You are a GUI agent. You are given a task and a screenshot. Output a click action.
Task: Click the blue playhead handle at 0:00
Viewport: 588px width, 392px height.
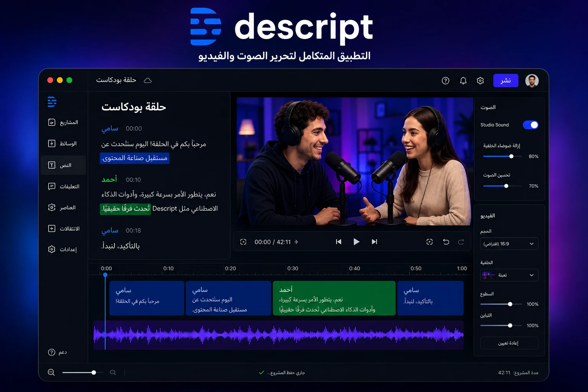pyautogui.click(x=105, y=275)
